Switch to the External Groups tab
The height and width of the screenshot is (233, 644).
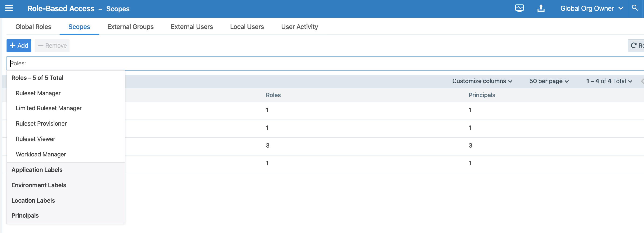click(130, 27)
